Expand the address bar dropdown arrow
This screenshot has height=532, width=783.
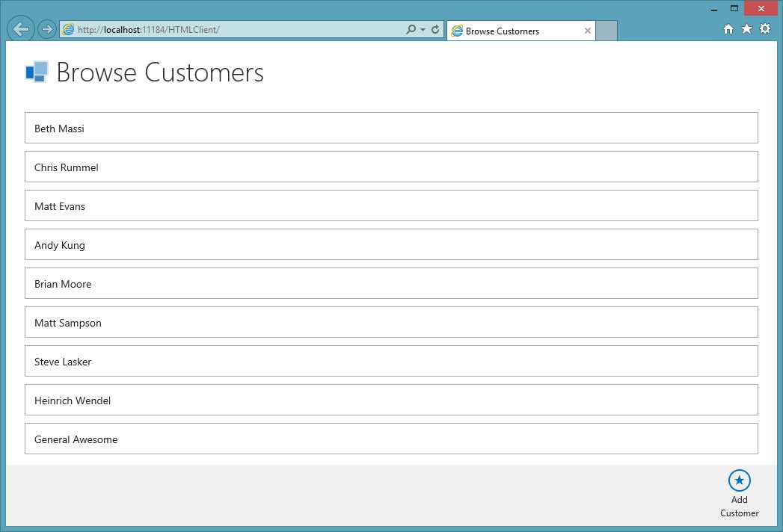point(423,30)
